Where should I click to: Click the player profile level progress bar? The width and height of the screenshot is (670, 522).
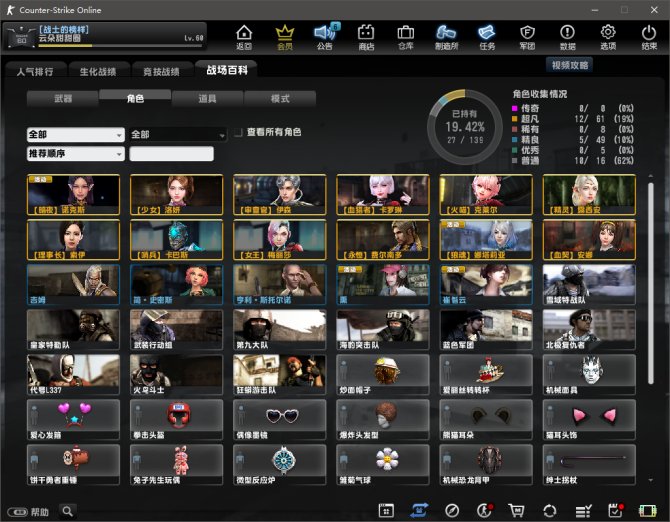pos(120,44)
